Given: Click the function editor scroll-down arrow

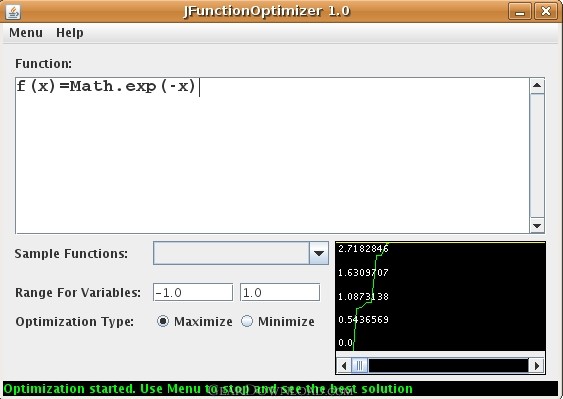Looking at the screenshot, I should 537,226.
